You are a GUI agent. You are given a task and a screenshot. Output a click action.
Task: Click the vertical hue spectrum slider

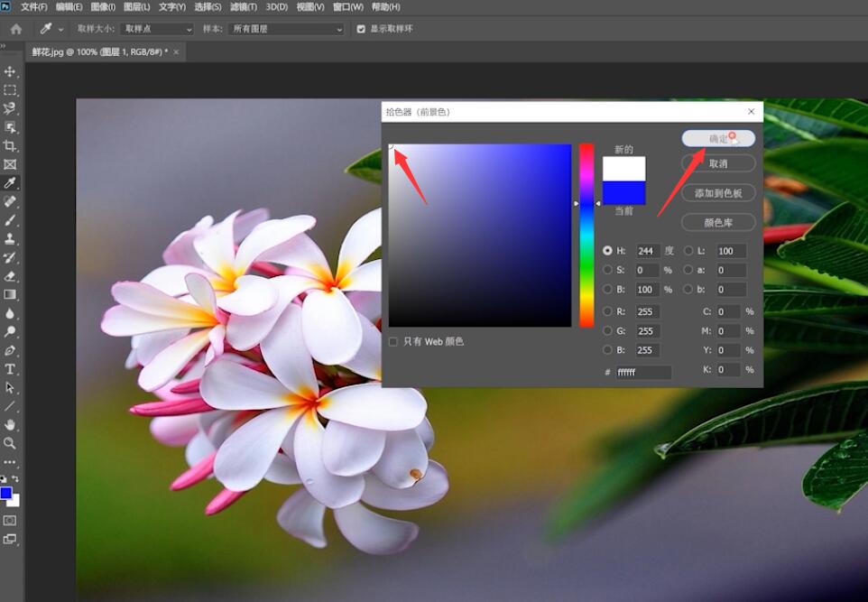pyautogui.click(x=586, y=236)
